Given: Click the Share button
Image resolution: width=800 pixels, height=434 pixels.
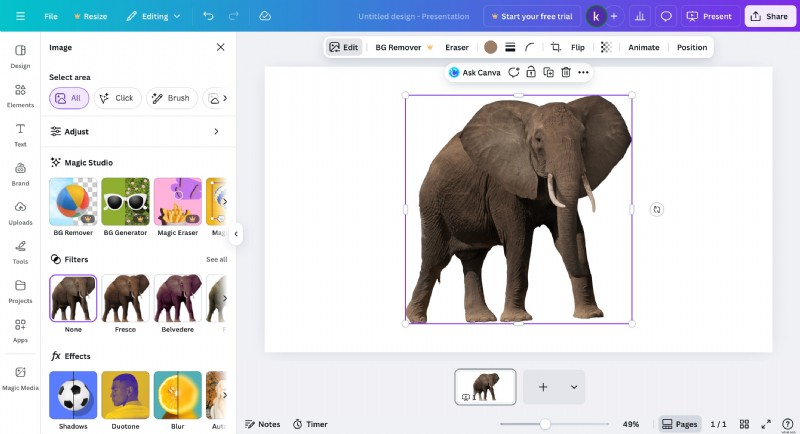Looking at the screenshot, I should (x=769, y=16).
